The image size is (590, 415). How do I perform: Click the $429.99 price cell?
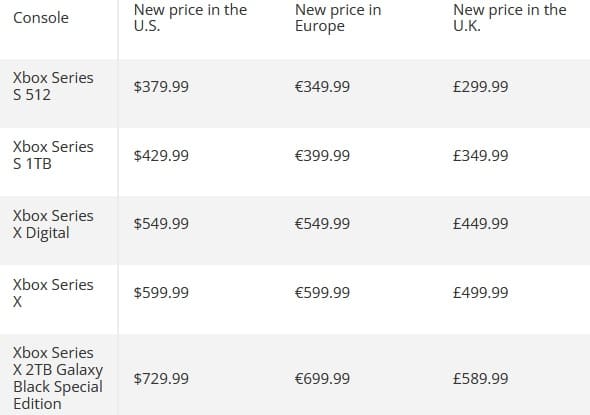click(x=161, y=155)
